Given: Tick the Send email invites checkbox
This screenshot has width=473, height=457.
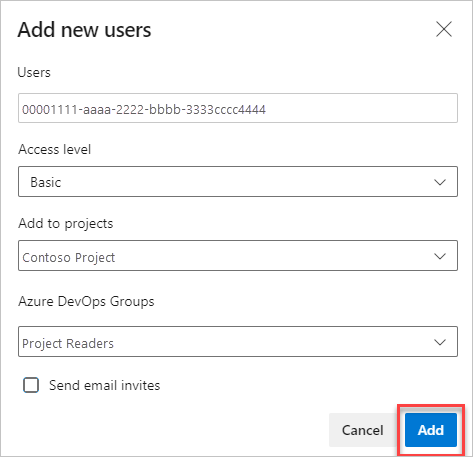Looking at the screenshot, I should pos(31,385).
